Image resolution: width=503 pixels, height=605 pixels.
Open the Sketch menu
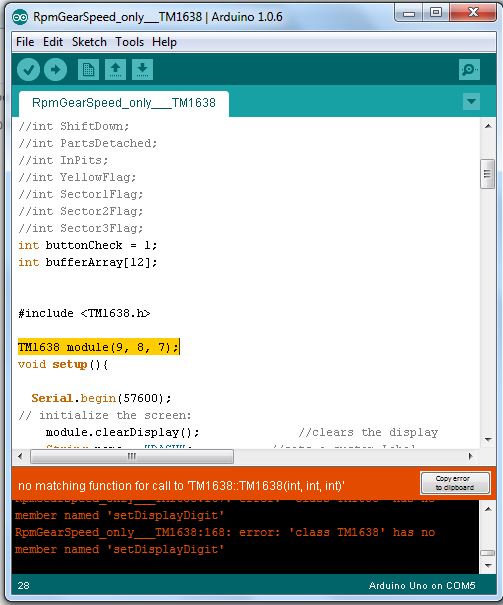tap(89, 42)
